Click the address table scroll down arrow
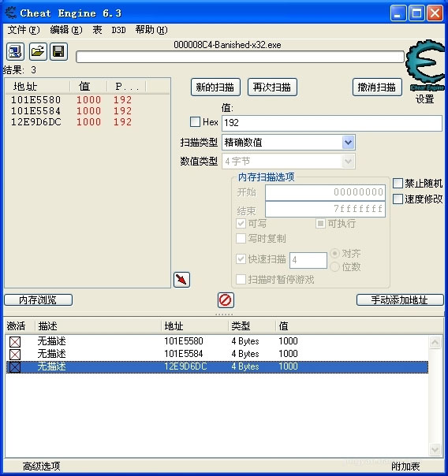The height and width of the screenshot is (476, 448). [435, 449]
